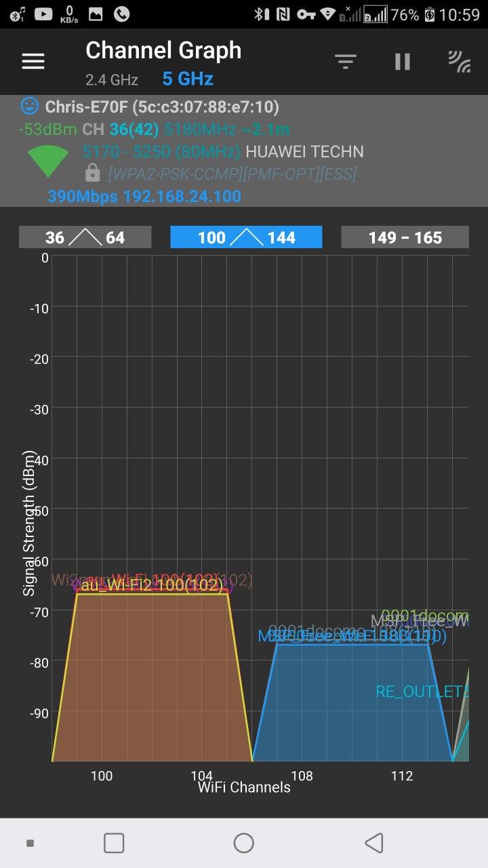Image resolution: width=488 pixels, height=868 pixels.
Task: Tap the NFC icon in the status bar
Action: click(282, 14)
